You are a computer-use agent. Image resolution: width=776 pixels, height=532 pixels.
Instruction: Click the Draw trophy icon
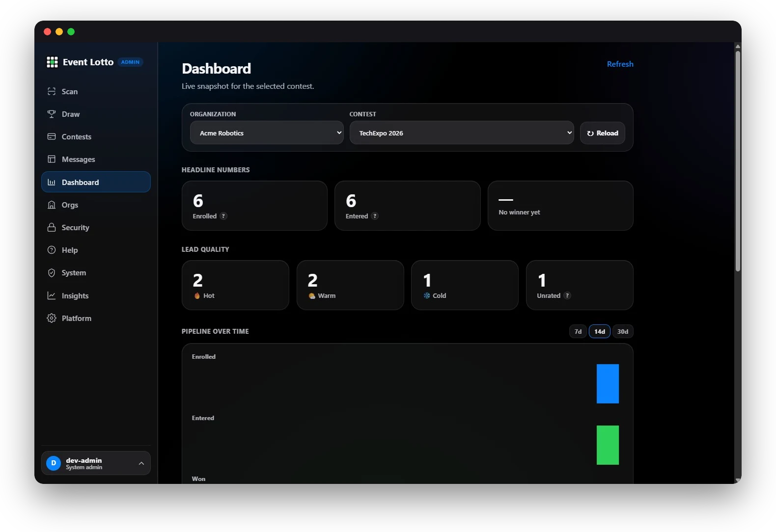[52, 114]
